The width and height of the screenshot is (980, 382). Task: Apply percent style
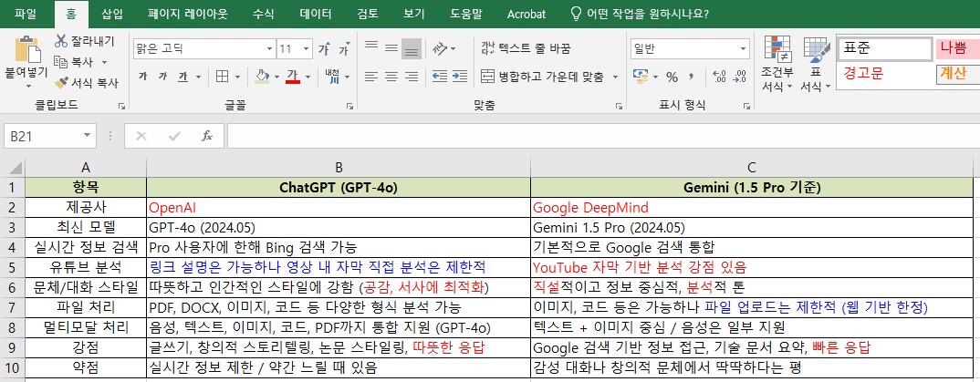pos(672,77)
